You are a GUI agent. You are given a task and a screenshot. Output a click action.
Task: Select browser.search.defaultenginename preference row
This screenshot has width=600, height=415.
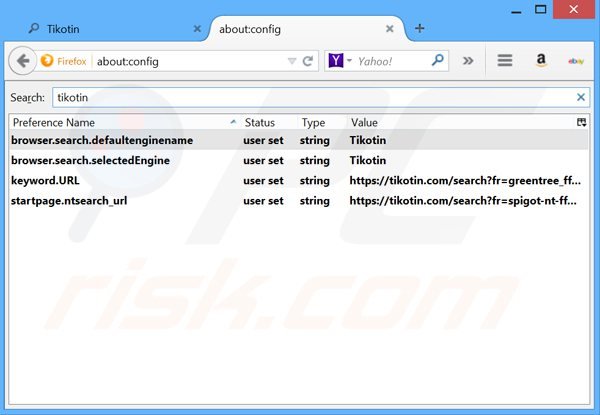298,140
